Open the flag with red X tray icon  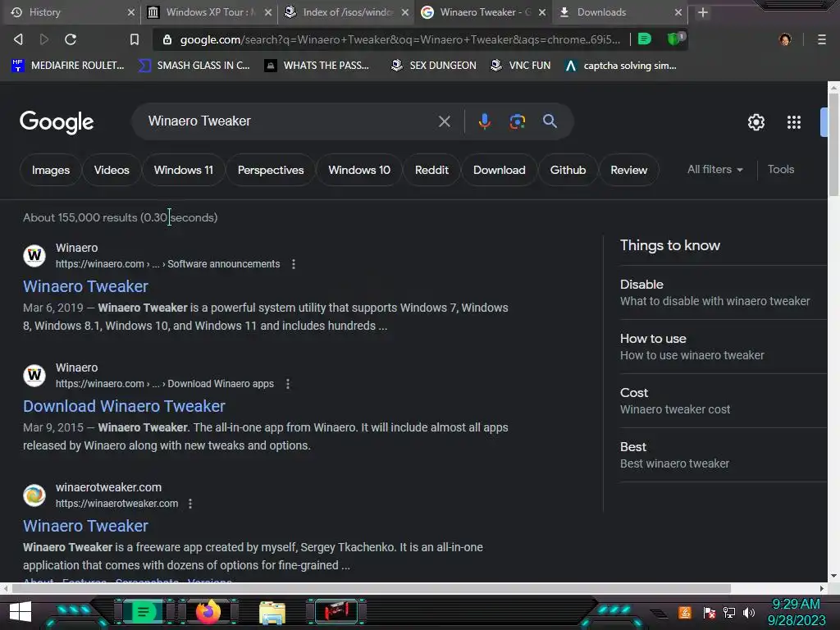[710, 612]
